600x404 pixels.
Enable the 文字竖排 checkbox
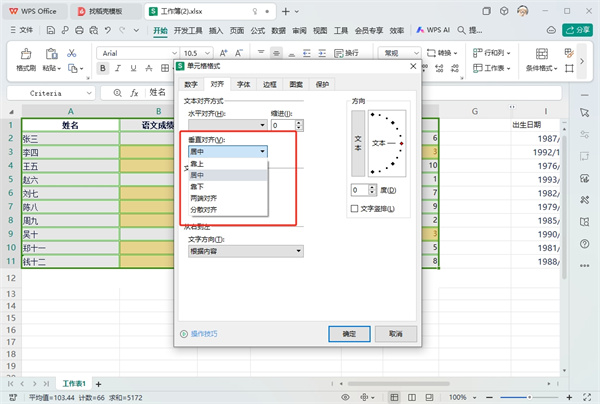point(355,208)
